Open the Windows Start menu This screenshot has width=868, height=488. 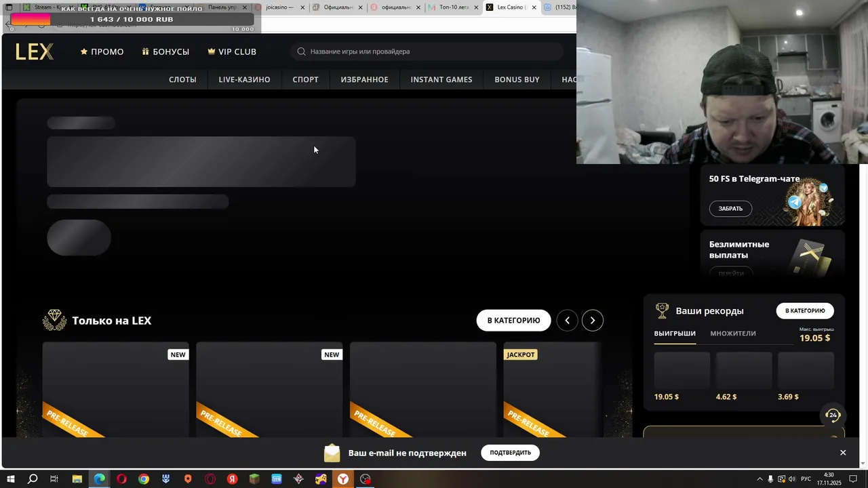(10, 479)
